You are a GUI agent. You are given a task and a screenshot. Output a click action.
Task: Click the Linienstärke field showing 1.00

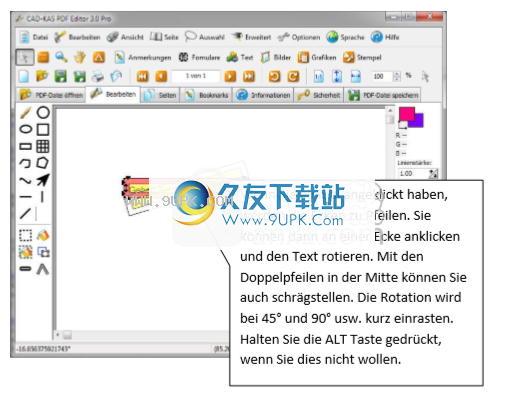coord(413,174)
